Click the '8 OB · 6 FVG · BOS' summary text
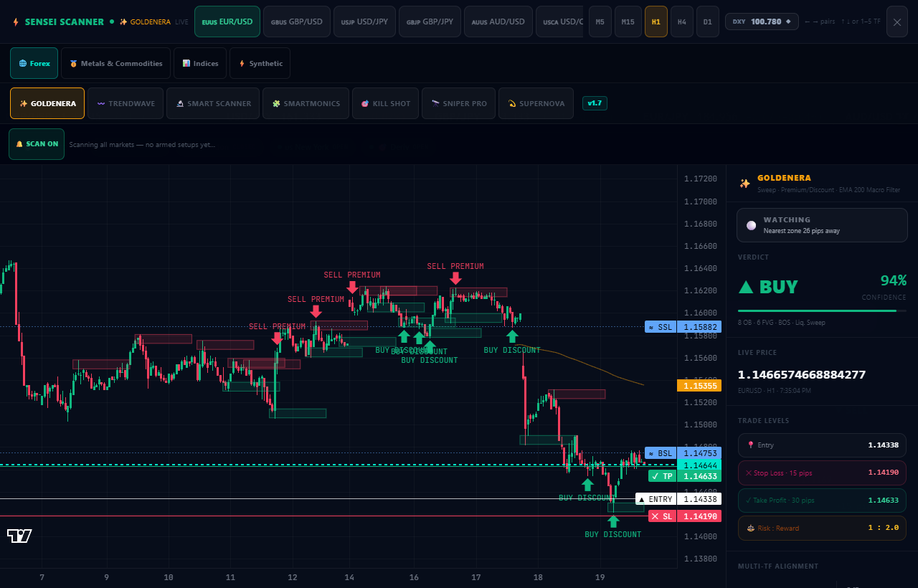This screenshot has height=588, width=918. (792, 323)
